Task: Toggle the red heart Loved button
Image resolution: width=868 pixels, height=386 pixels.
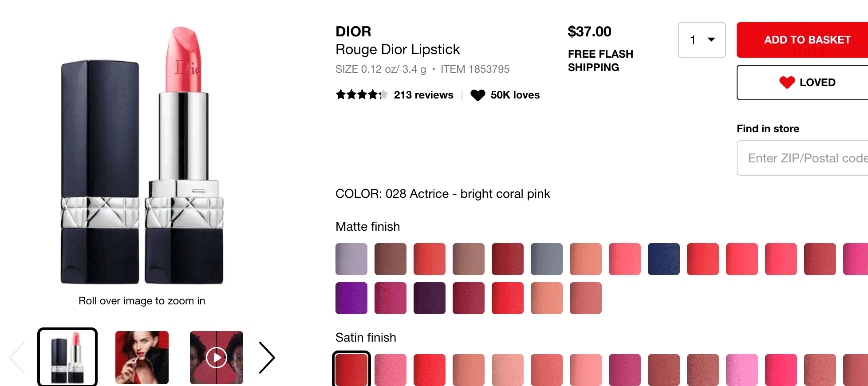Action: click(807, 83)
